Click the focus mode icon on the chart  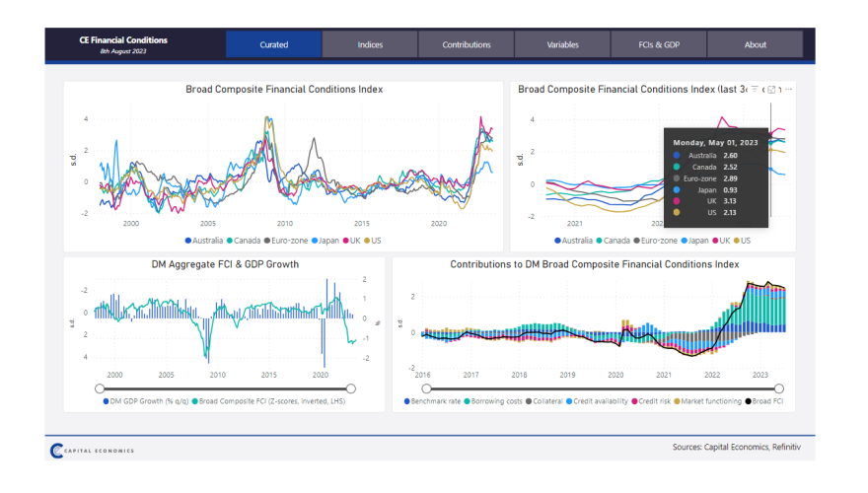(771, 90)
